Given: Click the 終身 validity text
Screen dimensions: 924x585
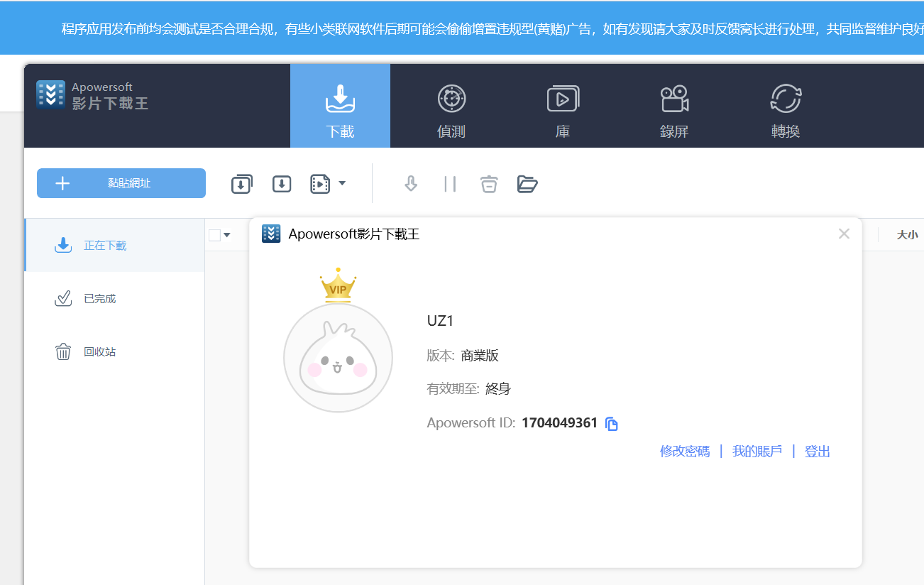Looking at the screenshot, I should [x=498, y=388].
